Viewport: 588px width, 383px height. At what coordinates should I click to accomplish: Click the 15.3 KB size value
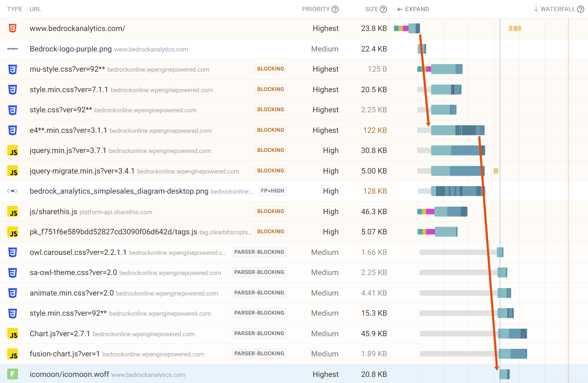coord(374,313)
